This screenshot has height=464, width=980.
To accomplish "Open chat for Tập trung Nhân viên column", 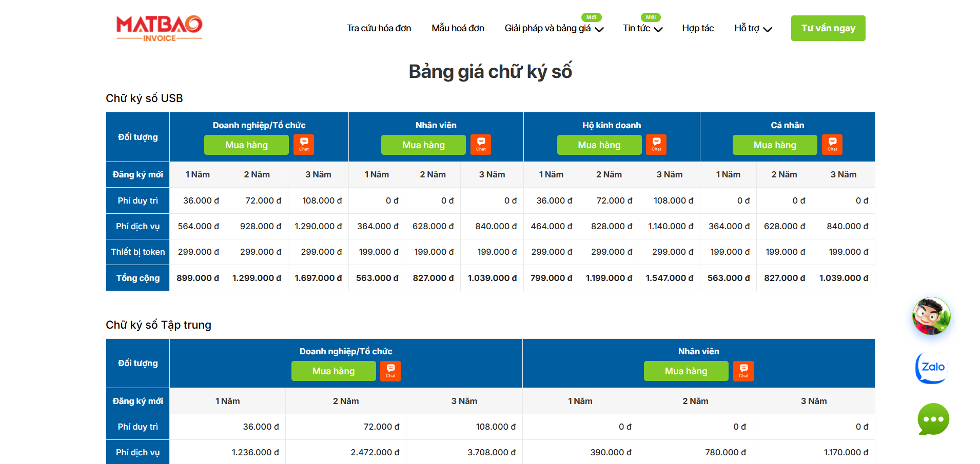I will 743,371.
